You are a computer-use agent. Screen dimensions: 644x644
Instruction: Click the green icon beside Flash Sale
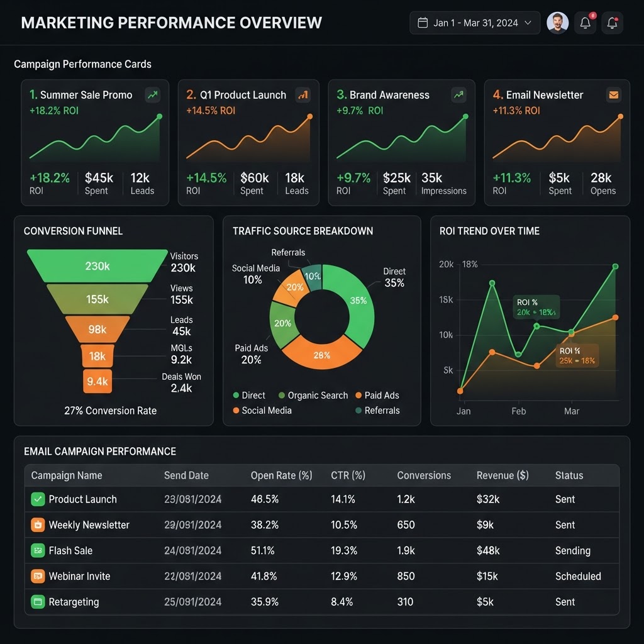38,550
